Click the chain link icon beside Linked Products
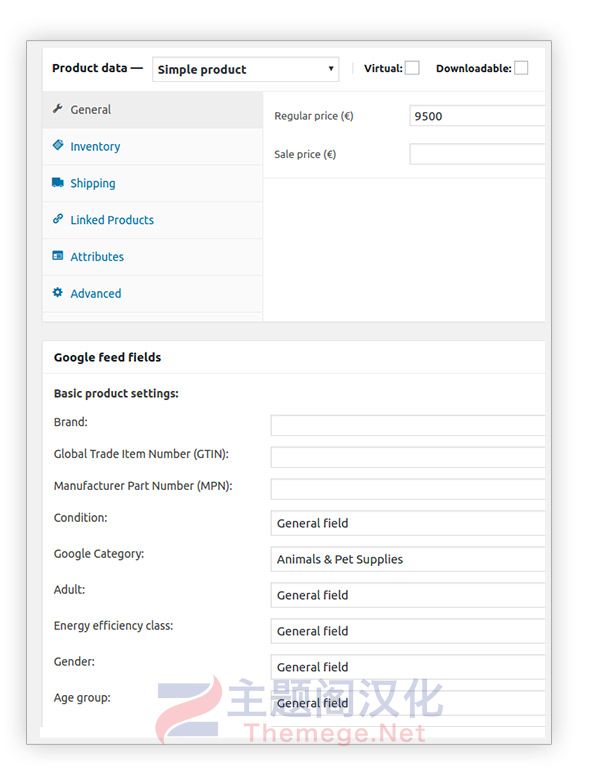Screen dimensions: 600x773 [x=58, y=218]
